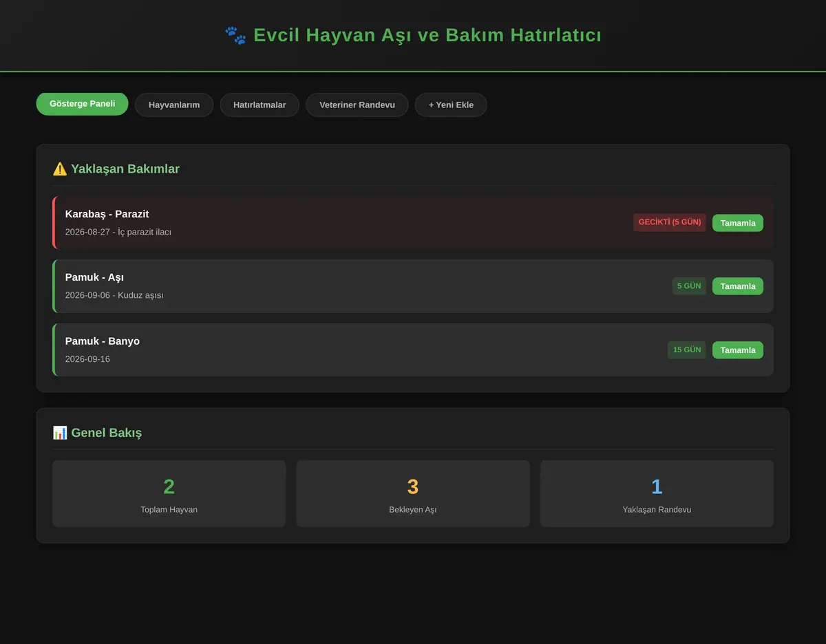
Task: Click the 5 GÜN badge on Pamuk - Aşı
Action: [689, 286]
